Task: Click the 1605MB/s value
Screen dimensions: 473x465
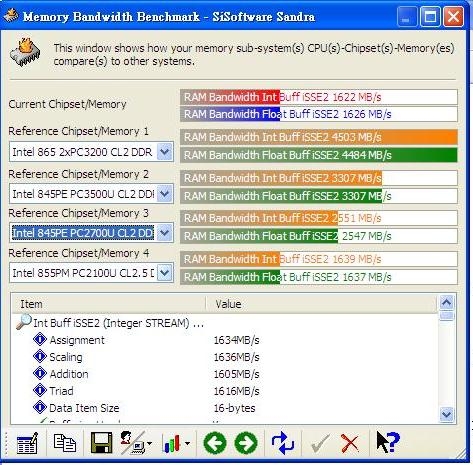Action: pyautogui.click(x=236, y=374)
